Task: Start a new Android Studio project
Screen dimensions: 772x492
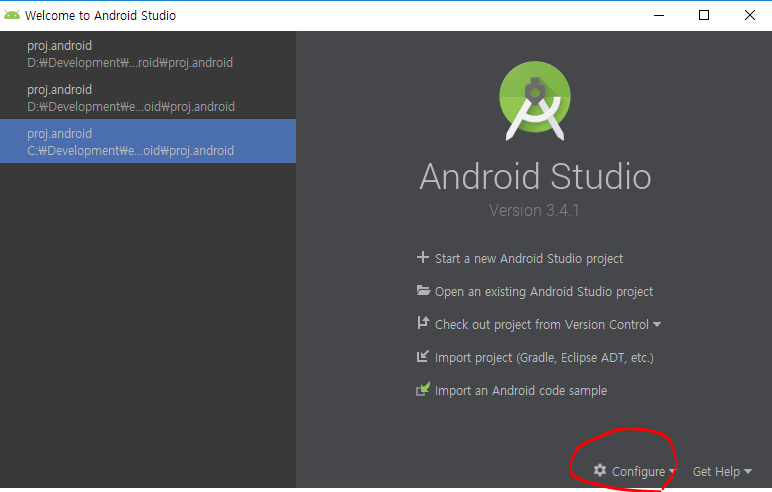Action: click(x=529, y=259)
